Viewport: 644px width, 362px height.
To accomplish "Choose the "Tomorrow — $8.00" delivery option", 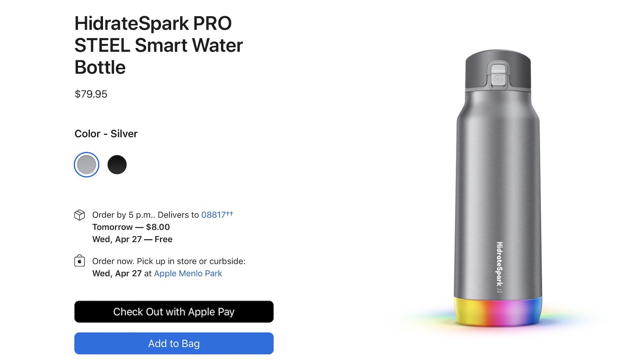I will pos(131,227).
